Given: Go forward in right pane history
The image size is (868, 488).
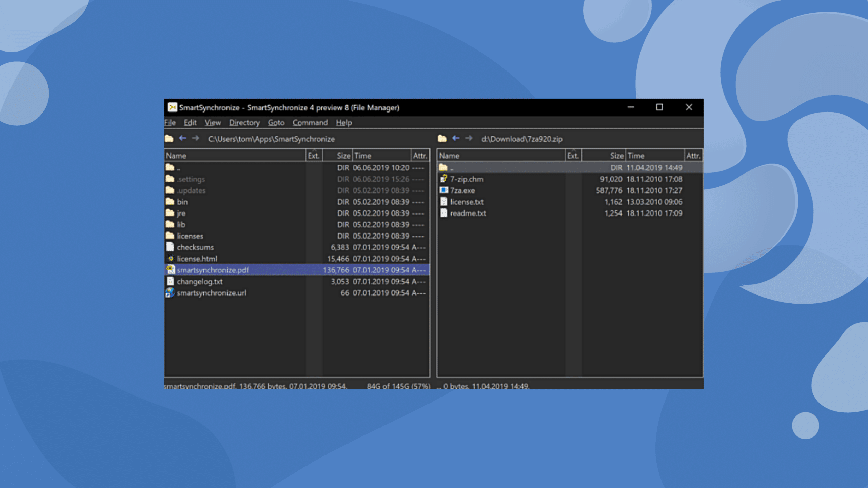Looking at the screenshot, I should [469, 138].
